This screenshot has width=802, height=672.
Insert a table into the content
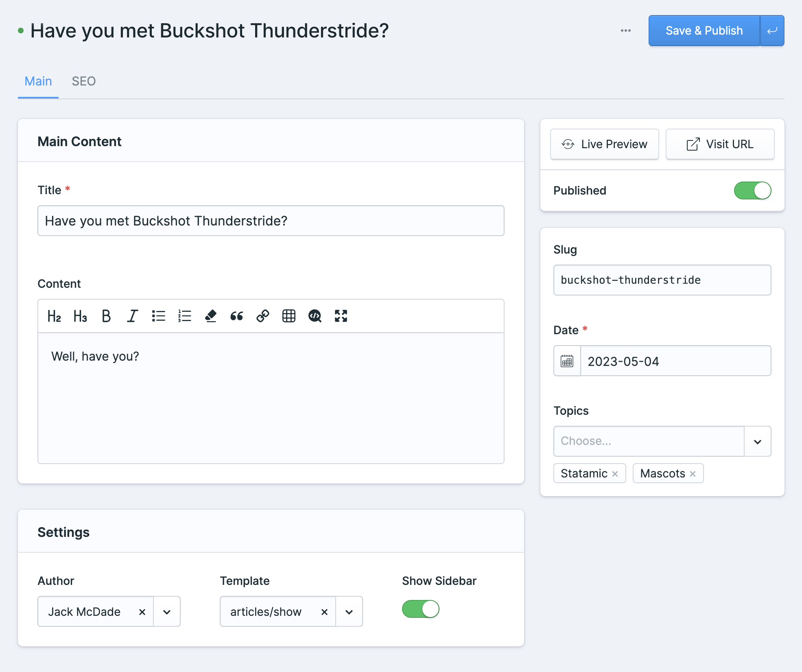coord(288,316)
